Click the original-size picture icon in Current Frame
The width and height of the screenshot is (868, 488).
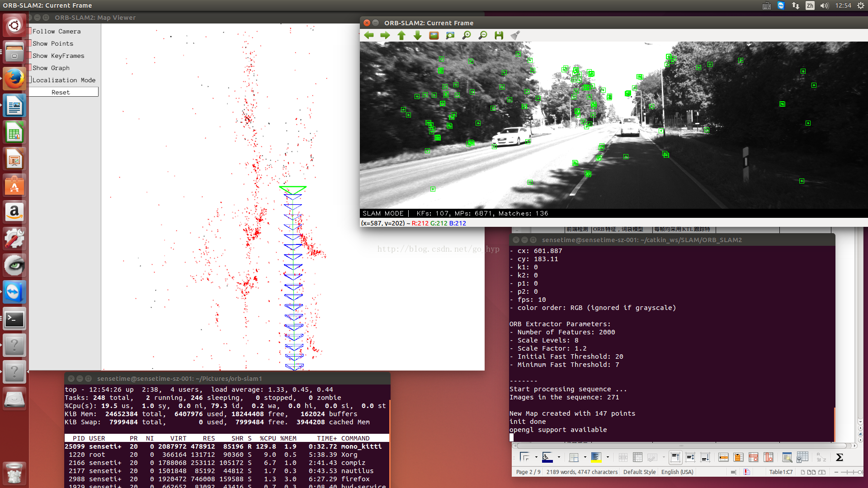click(434, 35)
